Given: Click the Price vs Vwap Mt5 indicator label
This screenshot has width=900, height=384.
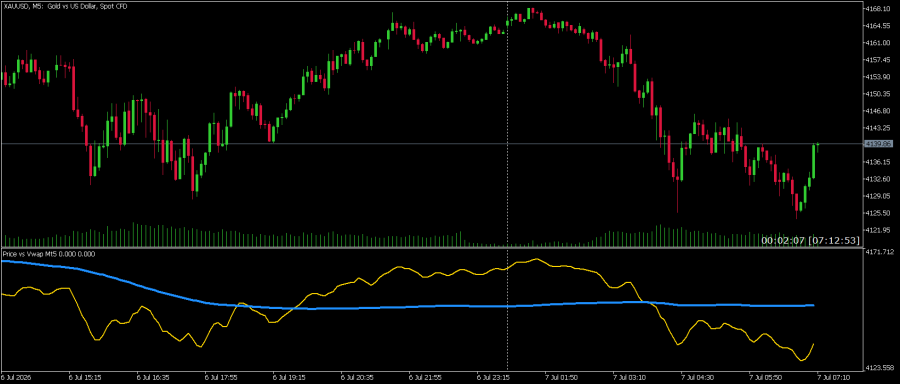Looking at the screenshot, I should tap(49, 253).
